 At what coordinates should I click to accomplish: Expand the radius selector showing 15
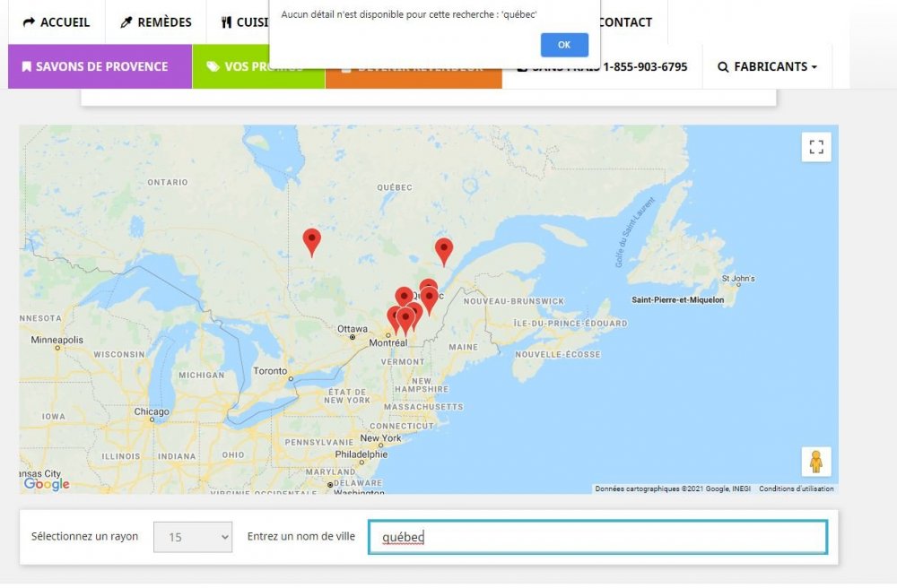tap(193, 536)
